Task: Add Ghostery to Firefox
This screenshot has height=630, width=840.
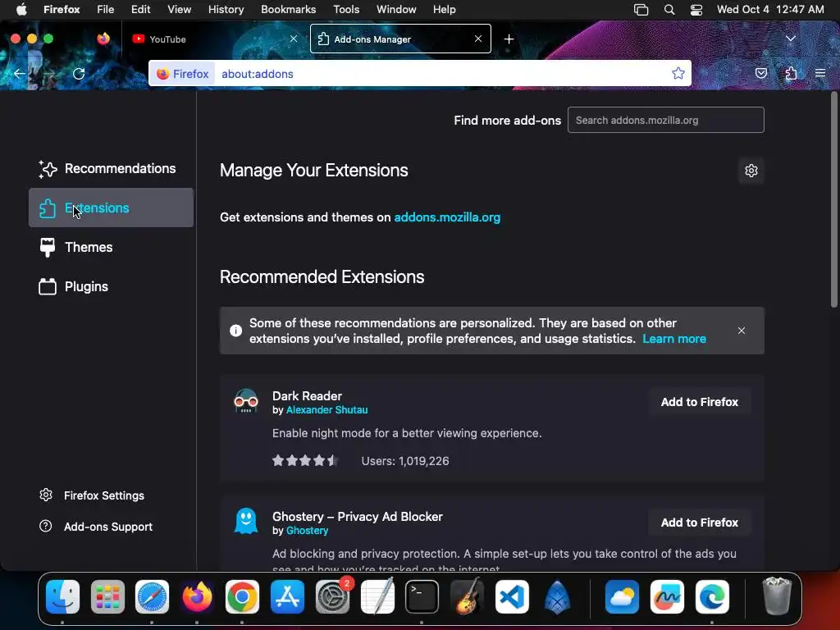Action: coord(699,523)
